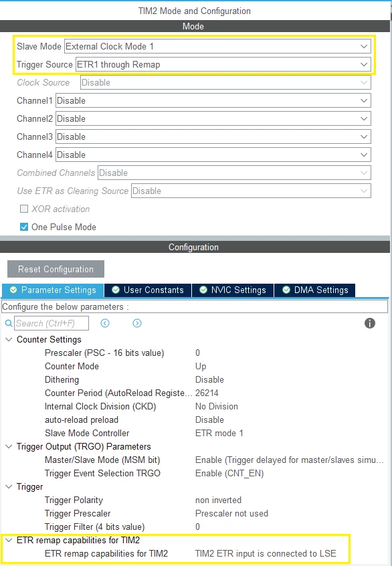Click the parameter Search field

52,323
